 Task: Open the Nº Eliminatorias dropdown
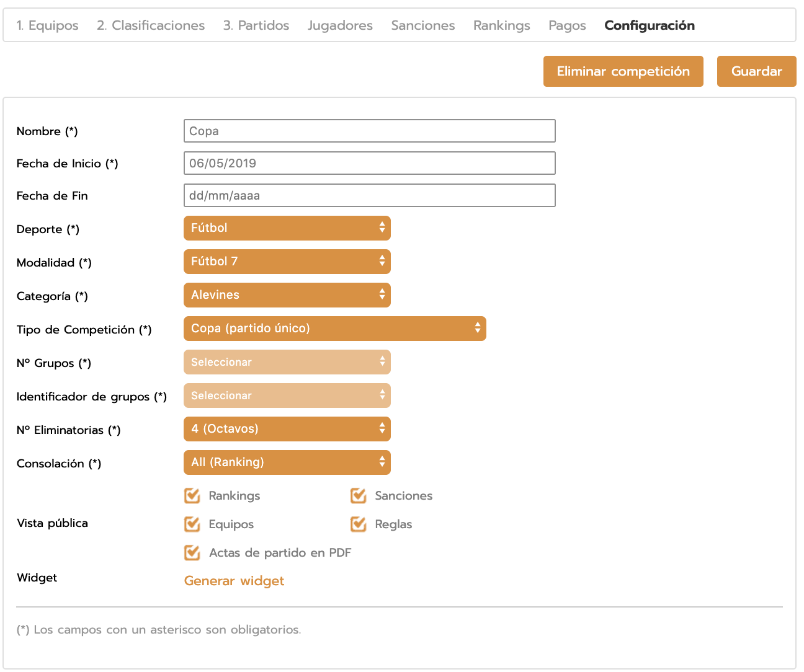click(287, 429)
